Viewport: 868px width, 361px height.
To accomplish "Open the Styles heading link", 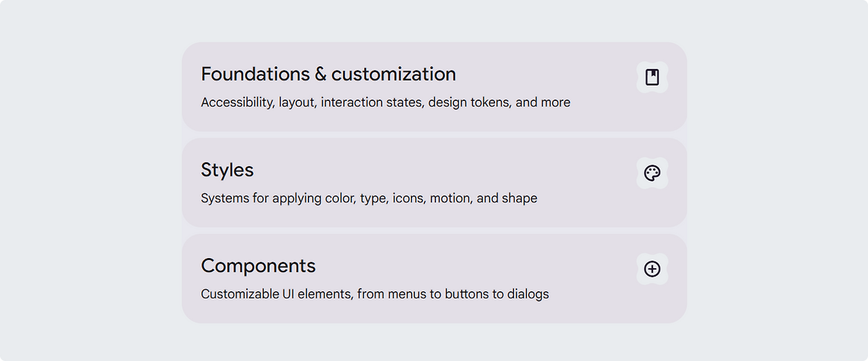I will coord(227,170).
